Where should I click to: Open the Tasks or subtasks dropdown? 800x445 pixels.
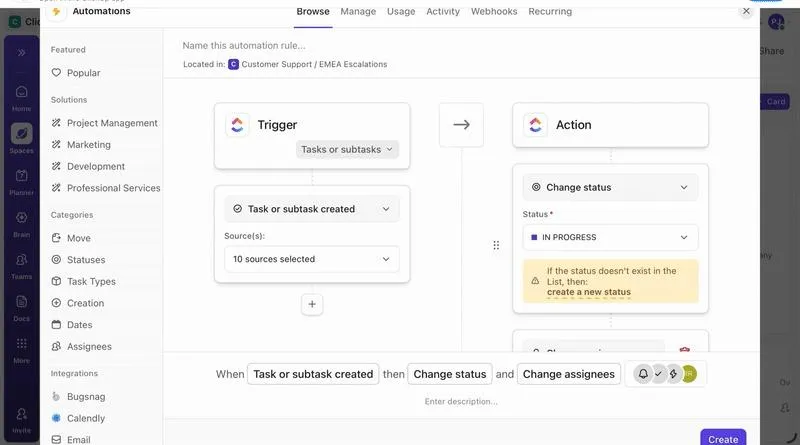coord(347,150)
